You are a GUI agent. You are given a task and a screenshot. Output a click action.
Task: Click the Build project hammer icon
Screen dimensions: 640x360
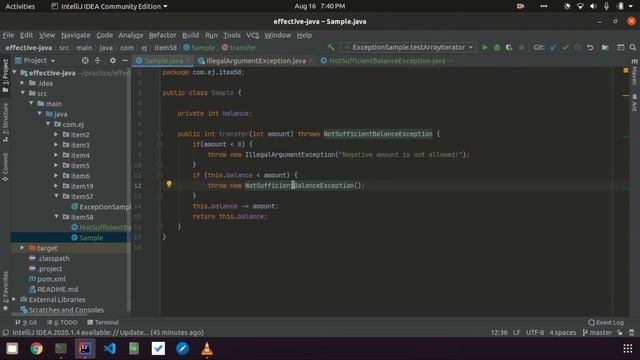coord(331,47)
